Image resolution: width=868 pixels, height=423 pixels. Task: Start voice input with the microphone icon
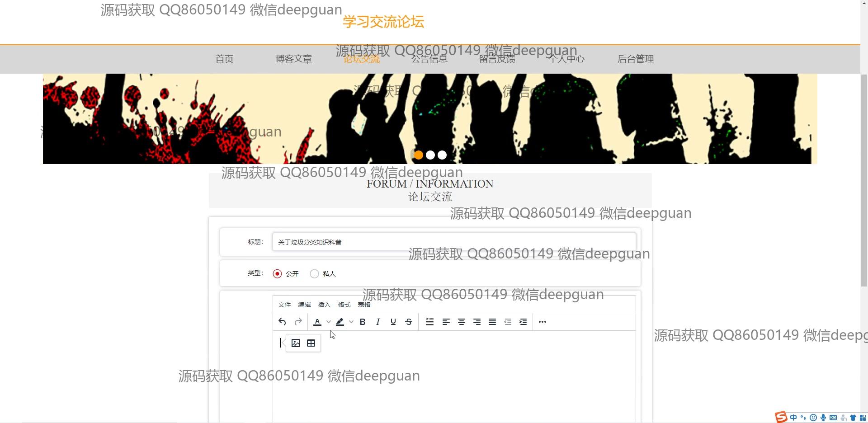pyautogui.click(x=823, y=418)
